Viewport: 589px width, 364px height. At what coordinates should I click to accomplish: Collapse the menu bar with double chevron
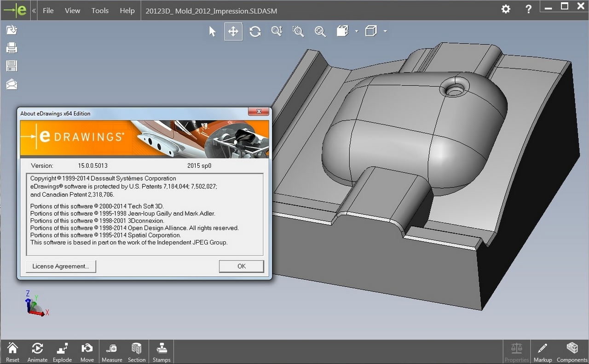[x=34, y=11]
